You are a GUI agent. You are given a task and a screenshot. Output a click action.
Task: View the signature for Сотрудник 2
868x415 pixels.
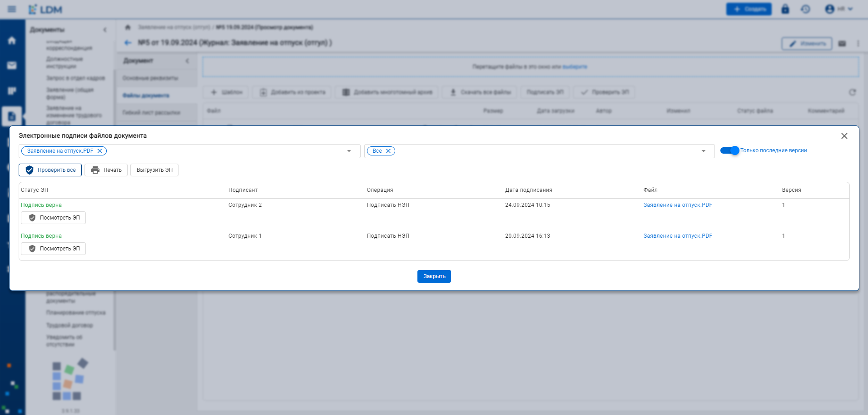tap(54, 218)
